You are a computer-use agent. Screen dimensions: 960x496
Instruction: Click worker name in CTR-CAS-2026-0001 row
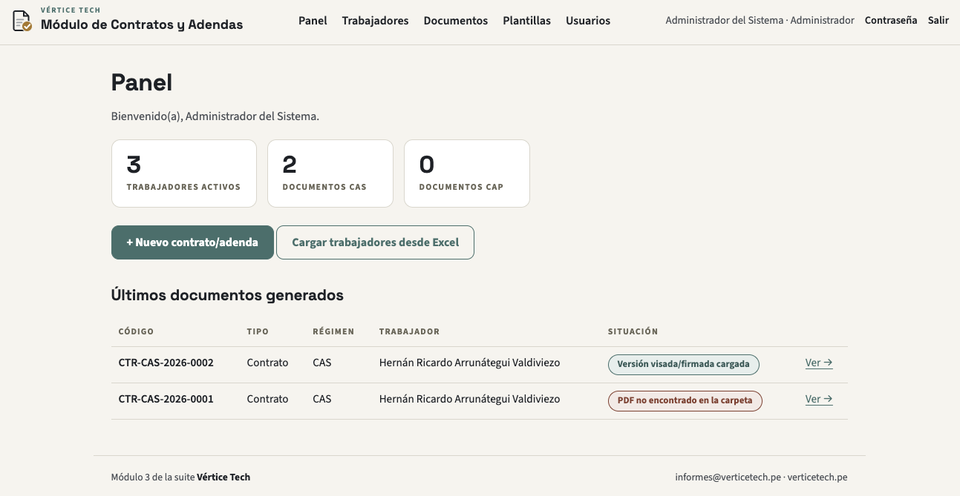click(469, 399)
